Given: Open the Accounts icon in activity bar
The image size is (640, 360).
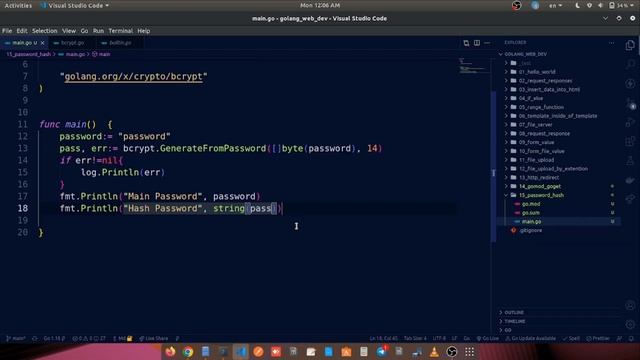Looking at the screenshot, I should pyautogui.click(x=630, y=305).
